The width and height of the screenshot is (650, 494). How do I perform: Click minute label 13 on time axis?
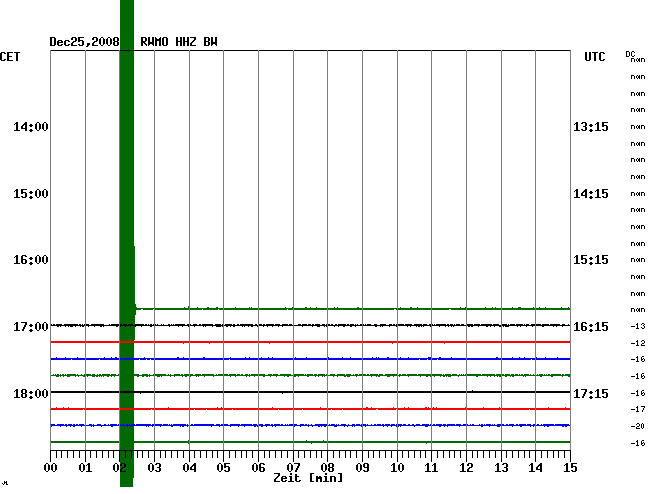(x=501, y=468)
